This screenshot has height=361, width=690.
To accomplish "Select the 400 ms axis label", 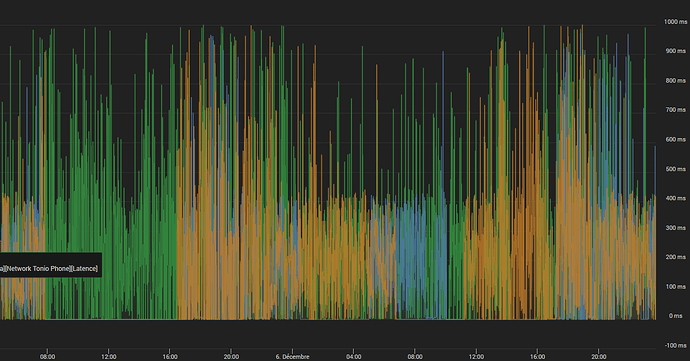I will pos(676,198).
